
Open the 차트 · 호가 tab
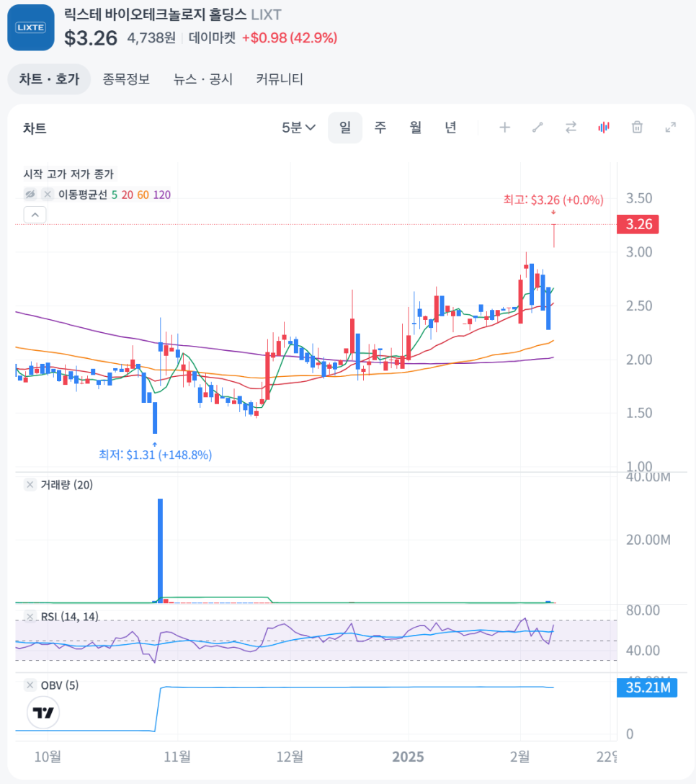point(49,79)
